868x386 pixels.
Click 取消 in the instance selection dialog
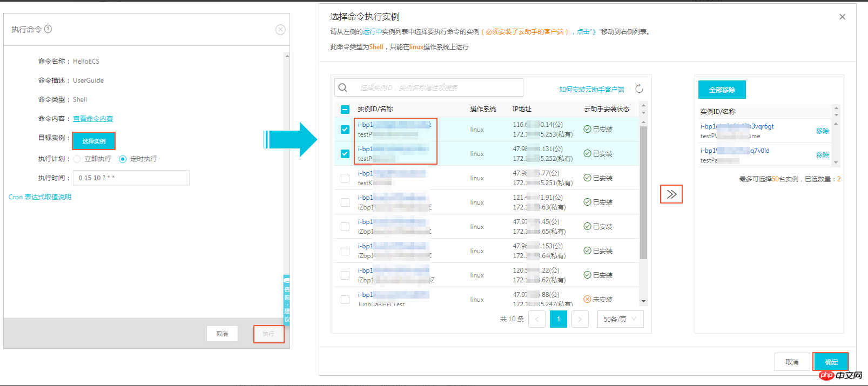point(792,362)
